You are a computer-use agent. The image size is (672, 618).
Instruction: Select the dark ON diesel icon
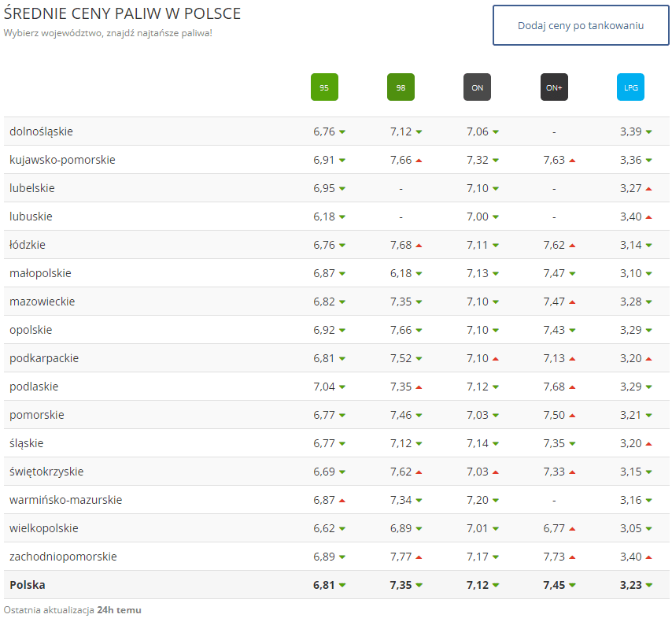point(477,87)
